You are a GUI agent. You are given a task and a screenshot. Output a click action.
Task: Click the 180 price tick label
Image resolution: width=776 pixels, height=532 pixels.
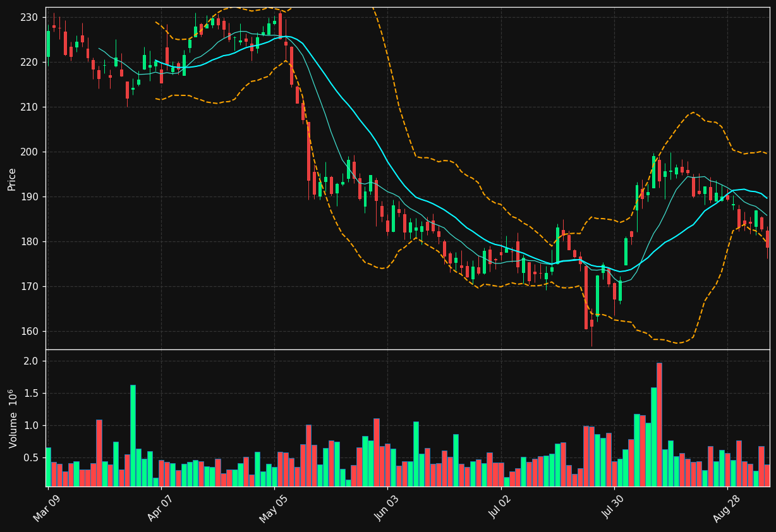[x=30, y=241]
